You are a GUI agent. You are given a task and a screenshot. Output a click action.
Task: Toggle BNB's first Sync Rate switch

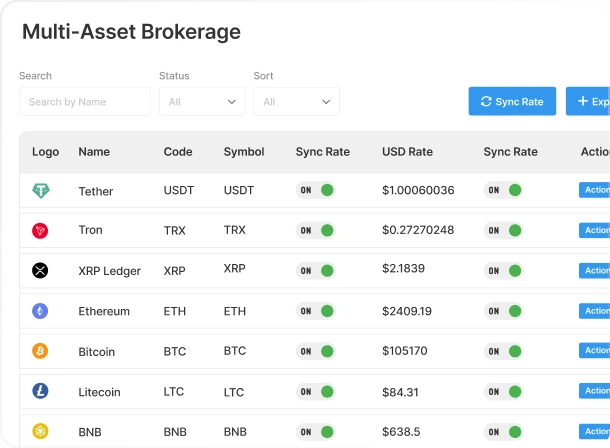pos(316,432)
